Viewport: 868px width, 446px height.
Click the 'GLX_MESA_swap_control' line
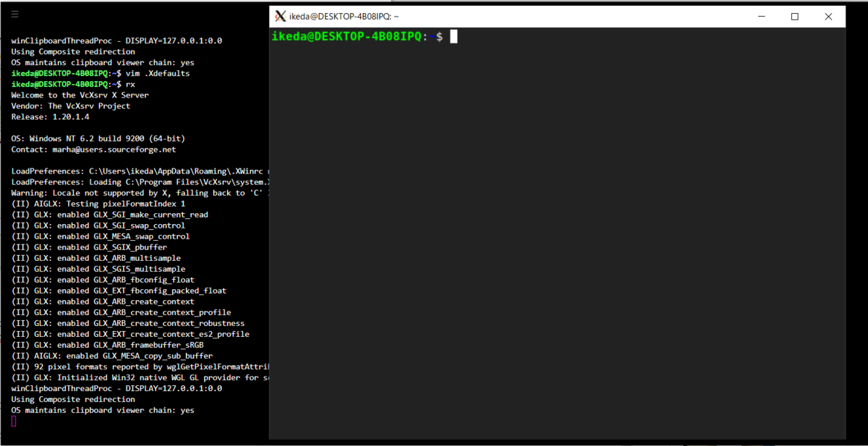click(x=101, y=236)
